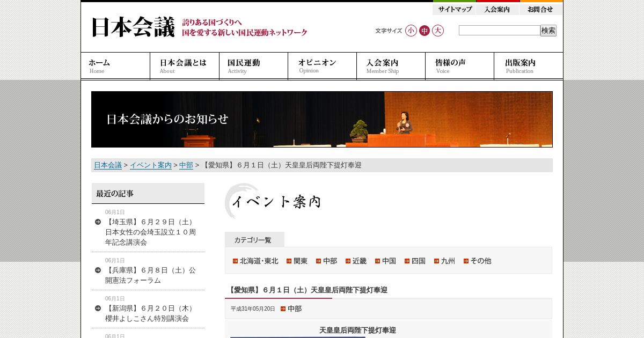Click arrow icon next to 北海道･東北
The image size is (644, 338).
click(x=235, y=261)
